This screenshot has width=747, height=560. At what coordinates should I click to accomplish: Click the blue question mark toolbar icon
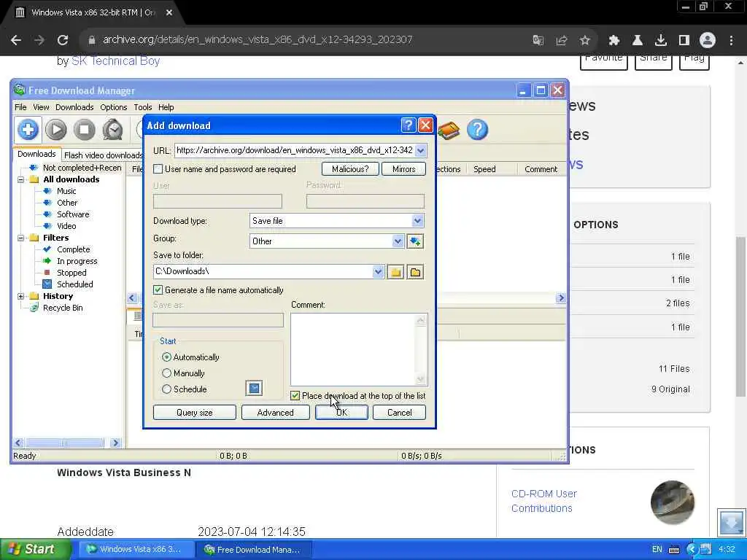pyautogui.click(x=477, y=130)
